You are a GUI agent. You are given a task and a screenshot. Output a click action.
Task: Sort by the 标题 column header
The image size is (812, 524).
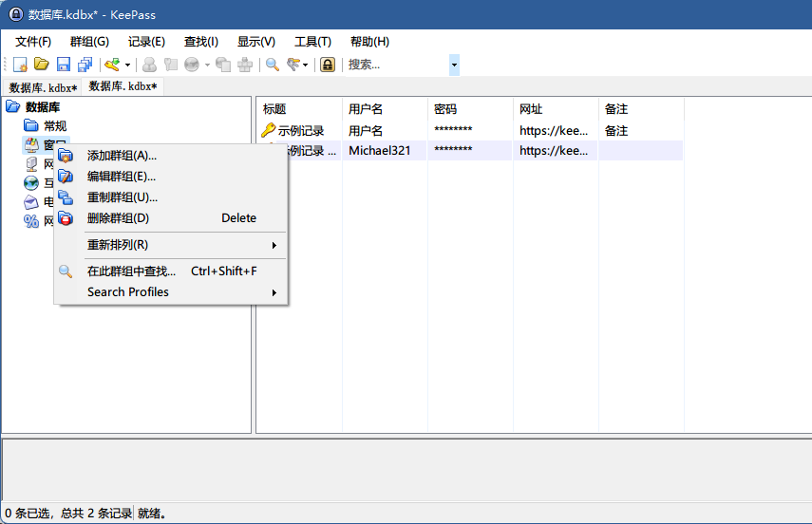(299, 109)
